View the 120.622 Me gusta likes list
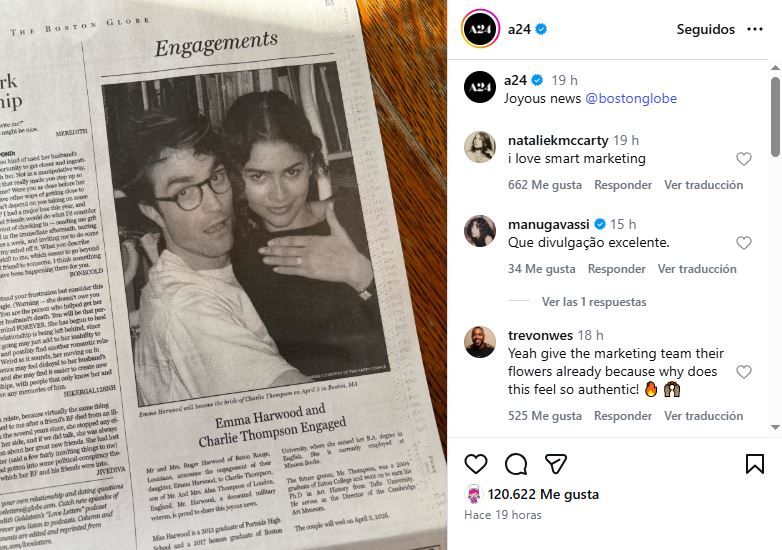Viewport: 782px width, 550px height. 543,494
